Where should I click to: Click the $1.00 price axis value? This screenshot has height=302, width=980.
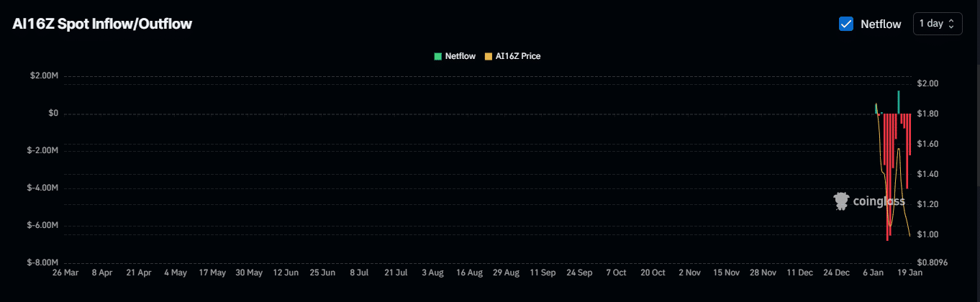(929, 234)
